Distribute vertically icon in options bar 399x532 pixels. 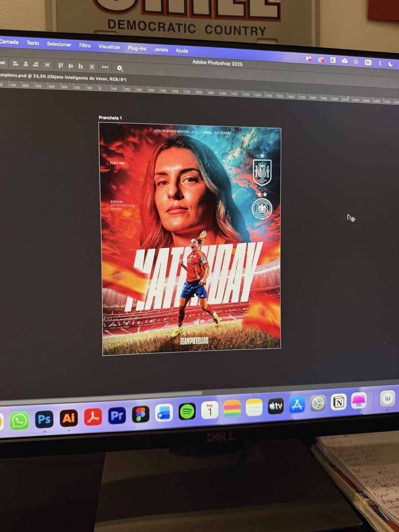pos(47,65)
